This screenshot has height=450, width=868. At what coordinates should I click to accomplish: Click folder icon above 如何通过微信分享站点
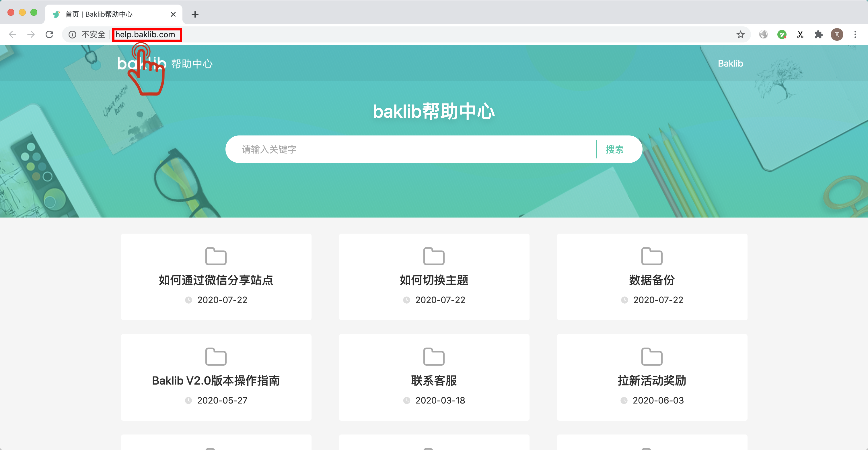click(x=216, y=256)
